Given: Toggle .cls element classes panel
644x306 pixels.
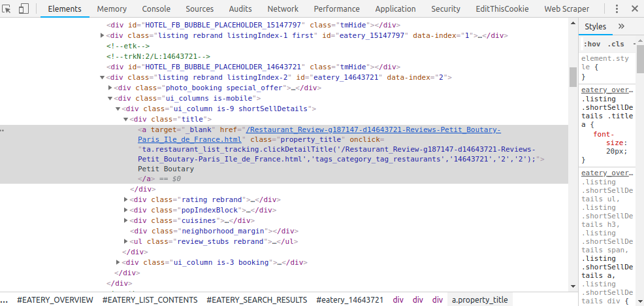Looking at the screenshot, I should coord(616,44).
